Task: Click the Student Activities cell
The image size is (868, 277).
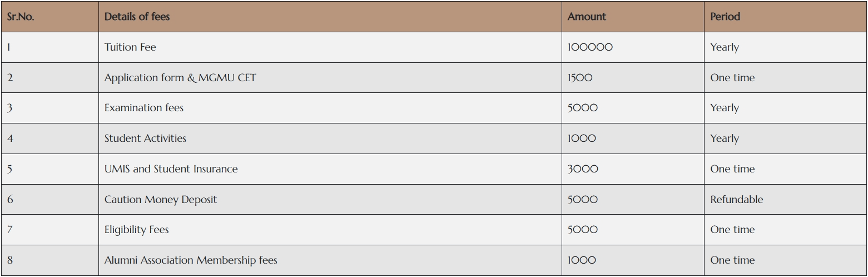Action: coord(330,138)
